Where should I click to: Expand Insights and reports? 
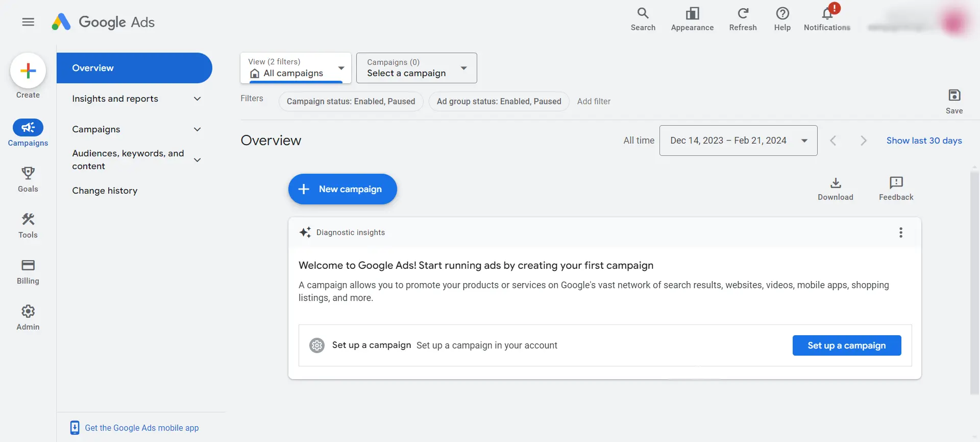(x=137, y=99)
